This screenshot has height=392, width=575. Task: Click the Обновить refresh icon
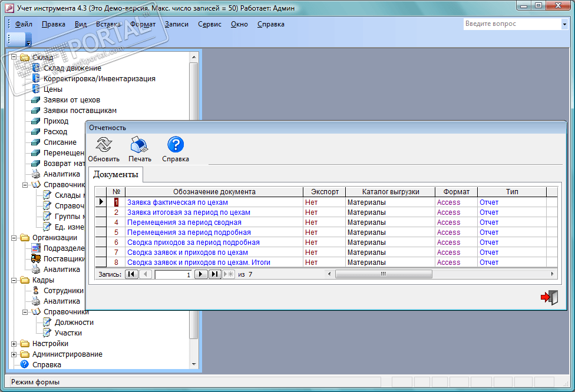tap(104, 145)
